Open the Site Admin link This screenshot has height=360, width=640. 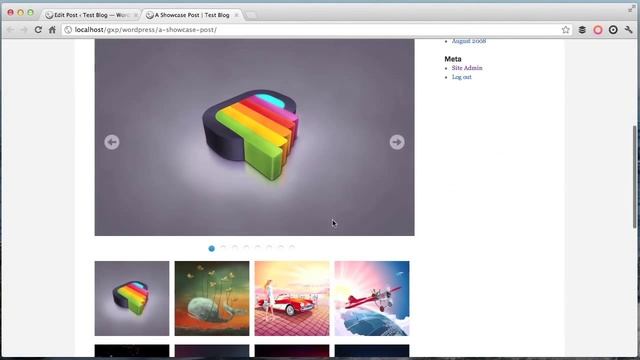(467, 68)
